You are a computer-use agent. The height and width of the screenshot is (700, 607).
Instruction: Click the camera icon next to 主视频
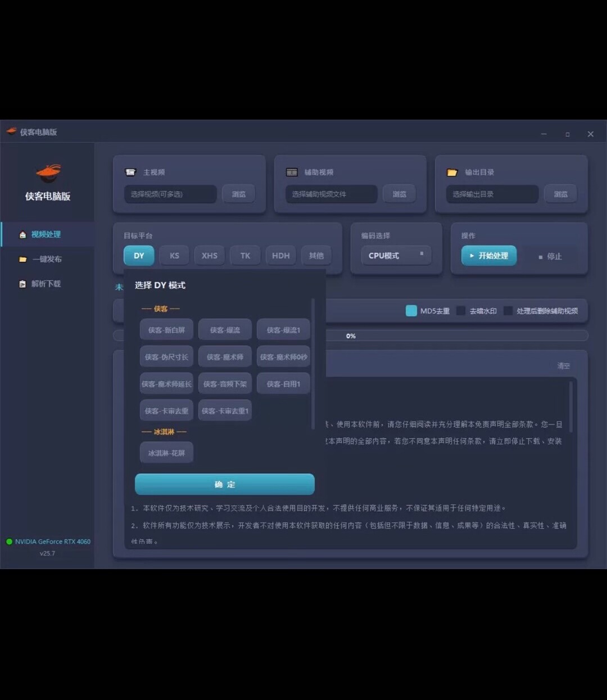pos(130,172)
